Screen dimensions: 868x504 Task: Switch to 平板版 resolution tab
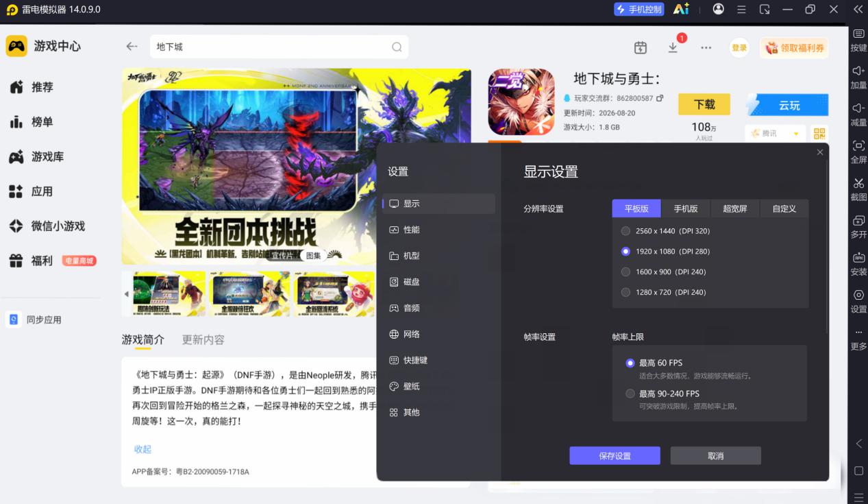636,208
